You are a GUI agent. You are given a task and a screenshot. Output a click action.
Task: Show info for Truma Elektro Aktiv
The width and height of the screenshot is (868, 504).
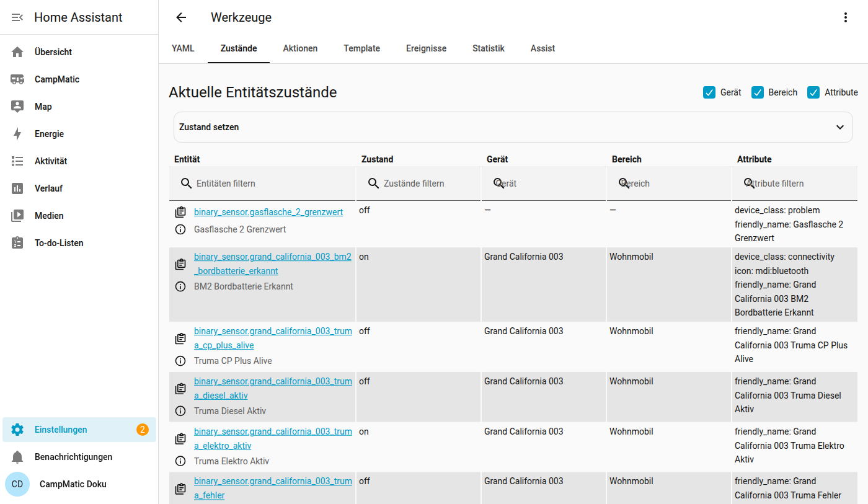coord(180,461)
